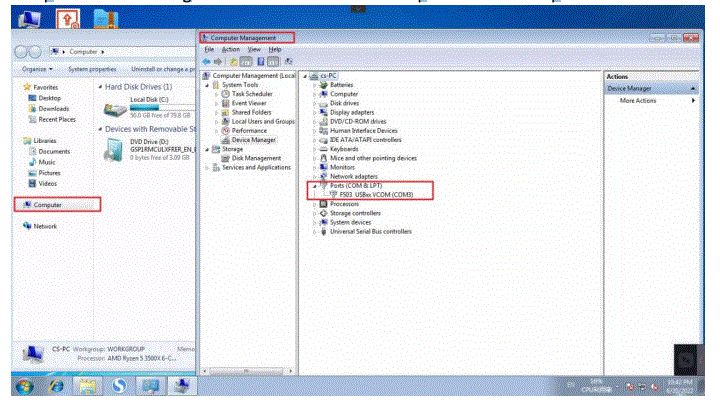The image size is (720, 414).
Task: Click the Up one level toolbar icon
Action: tap(234, 62)
